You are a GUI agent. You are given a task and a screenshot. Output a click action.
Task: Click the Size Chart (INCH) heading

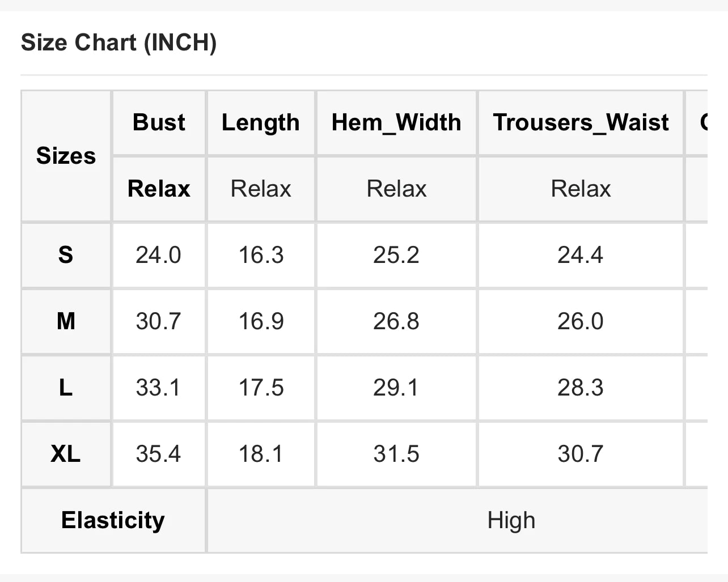118,43
